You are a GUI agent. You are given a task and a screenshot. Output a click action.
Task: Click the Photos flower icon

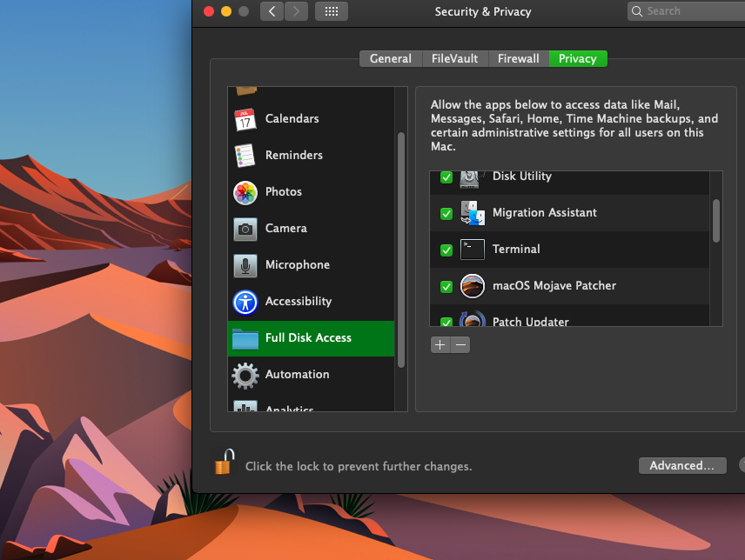click(245, 193)
